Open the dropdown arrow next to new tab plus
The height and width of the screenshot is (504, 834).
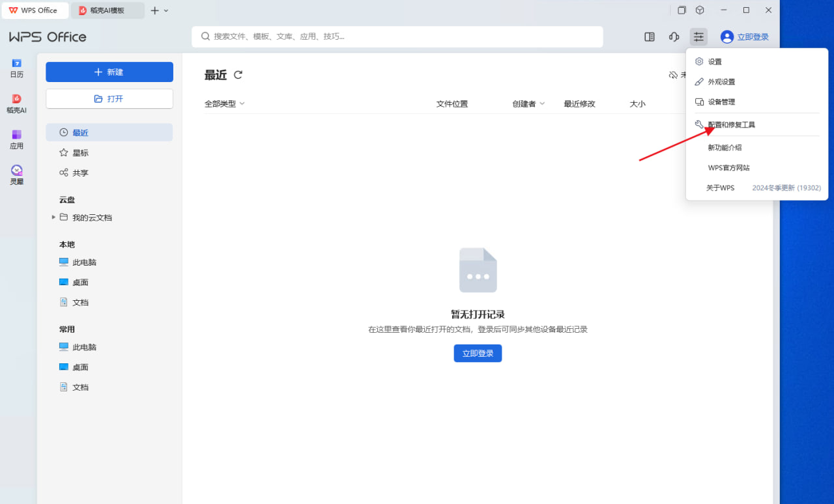click(166, 11)
